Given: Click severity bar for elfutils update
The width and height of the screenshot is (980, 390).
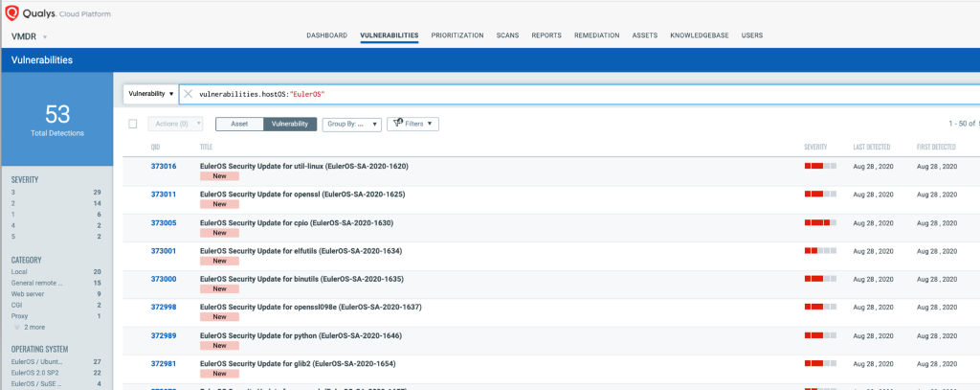Looking at the screenshot, I should tap(820, 250).
